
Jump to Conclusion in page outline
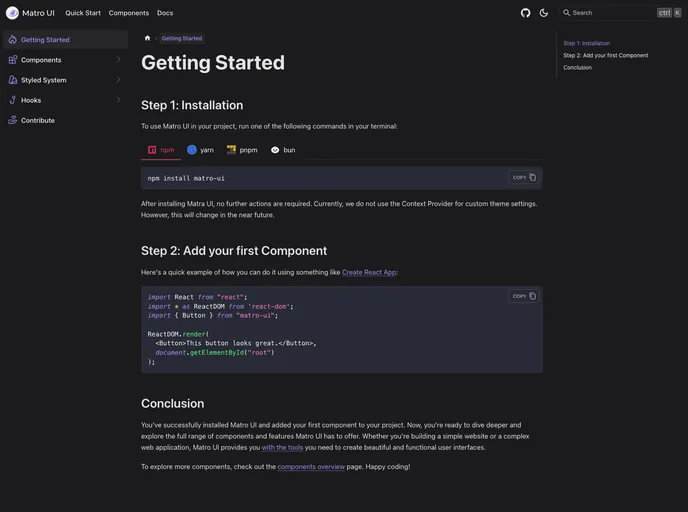(577, 68)
